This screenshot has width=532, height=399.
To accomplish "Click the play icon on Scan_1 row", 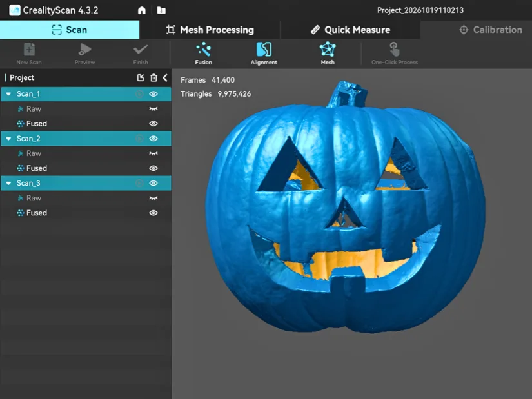I will click(x=139, y=94).
